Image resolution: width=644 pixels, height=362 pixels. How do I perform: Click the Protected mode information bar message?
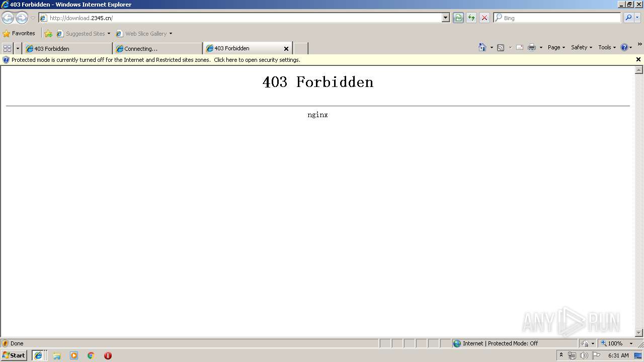click(x=156, y=60)
